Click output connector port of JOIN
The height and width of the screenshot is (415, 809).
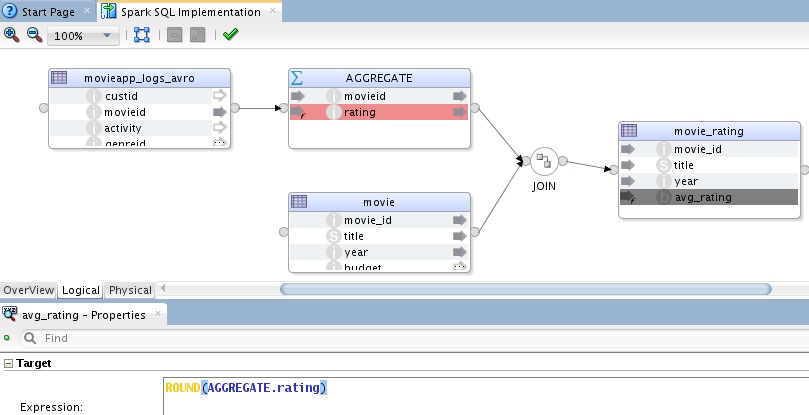563,161
